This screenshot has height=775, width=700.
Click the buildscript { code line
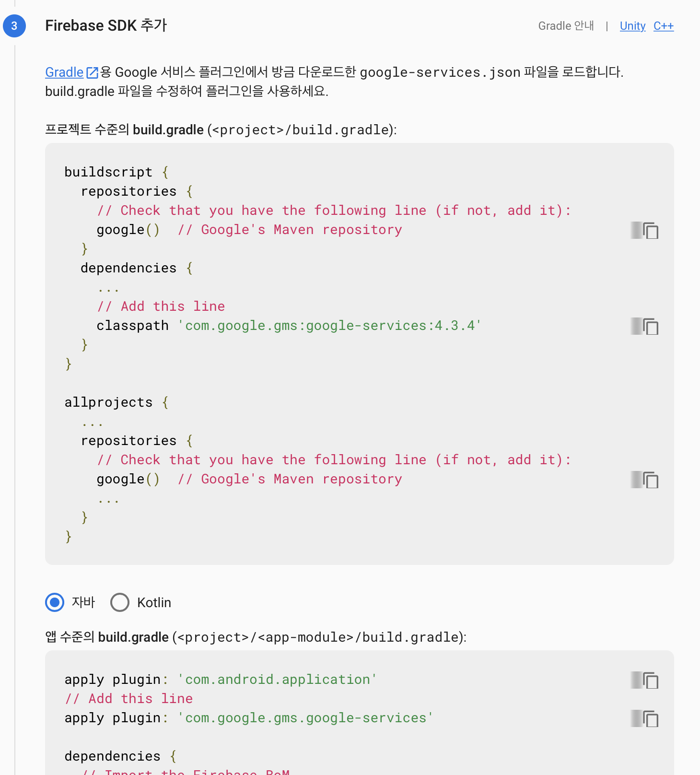pos(117,172)
